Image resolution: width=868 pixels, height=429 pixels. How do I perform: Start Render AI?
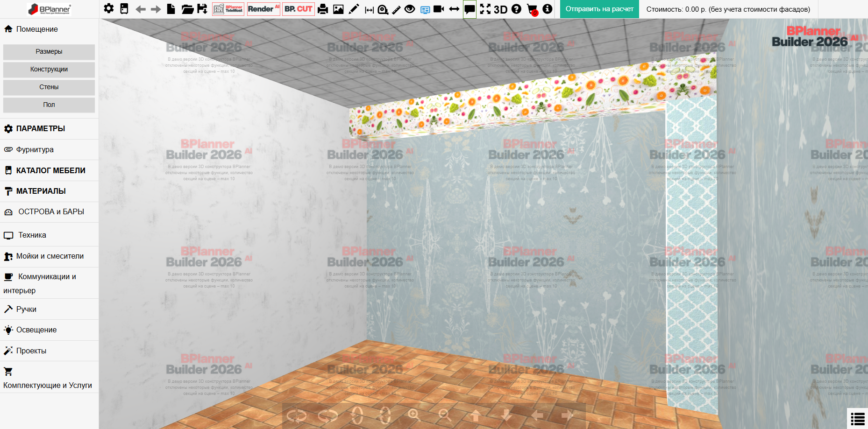point(263,9)
